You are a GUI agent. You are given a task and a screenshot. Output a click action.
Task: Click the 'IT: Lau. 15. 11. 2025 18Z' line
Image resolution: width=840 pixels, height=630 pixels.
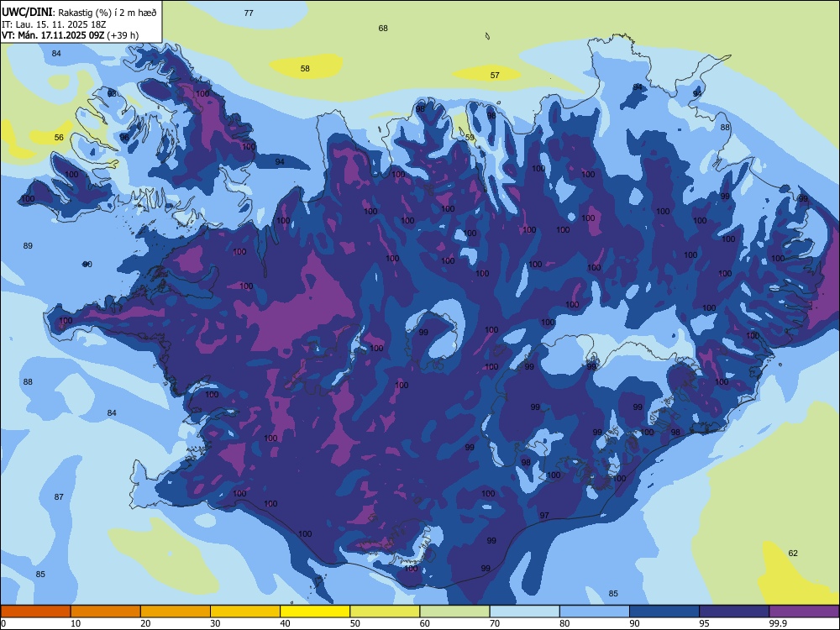(x=54, y=24)
